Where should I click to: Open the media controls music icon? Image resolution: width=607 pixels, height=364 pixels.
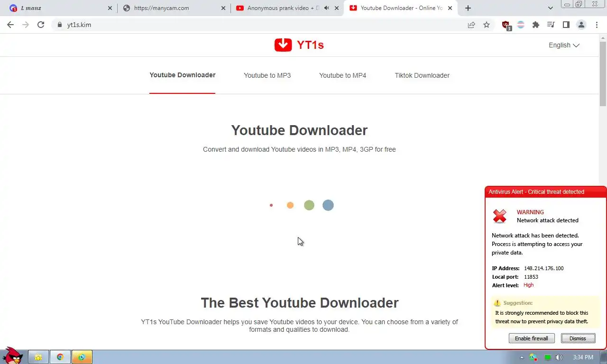coord(551,25)
